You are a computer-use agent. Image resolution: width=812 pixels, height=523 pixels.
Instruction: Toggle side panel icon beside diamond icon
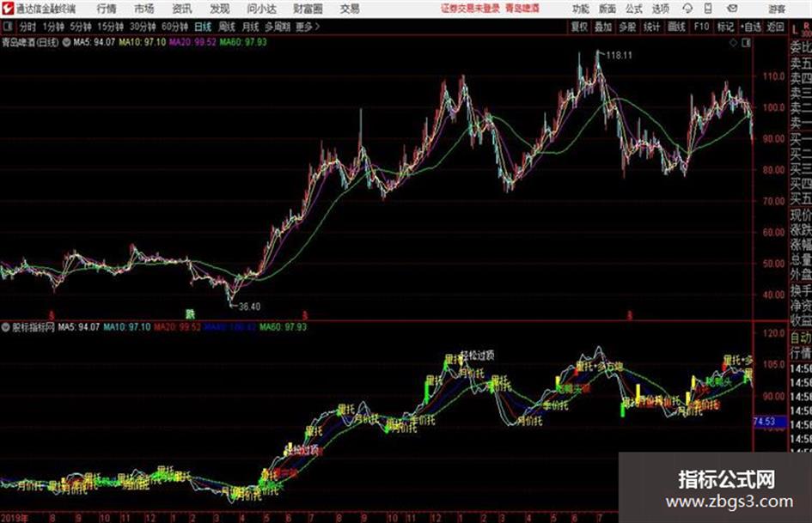click(x=746, y=43)
